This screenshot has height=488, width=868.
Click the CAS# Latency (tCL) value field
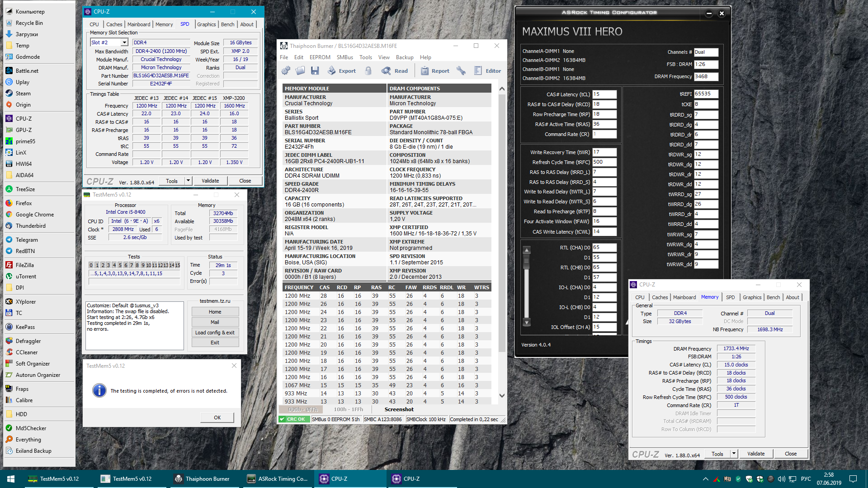point(604,94)
